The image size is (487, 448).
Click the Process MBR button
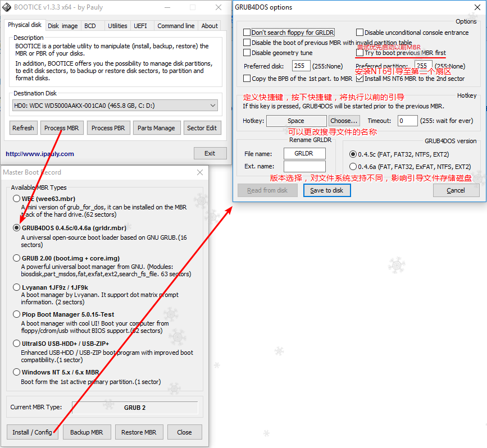coord(62,128)
